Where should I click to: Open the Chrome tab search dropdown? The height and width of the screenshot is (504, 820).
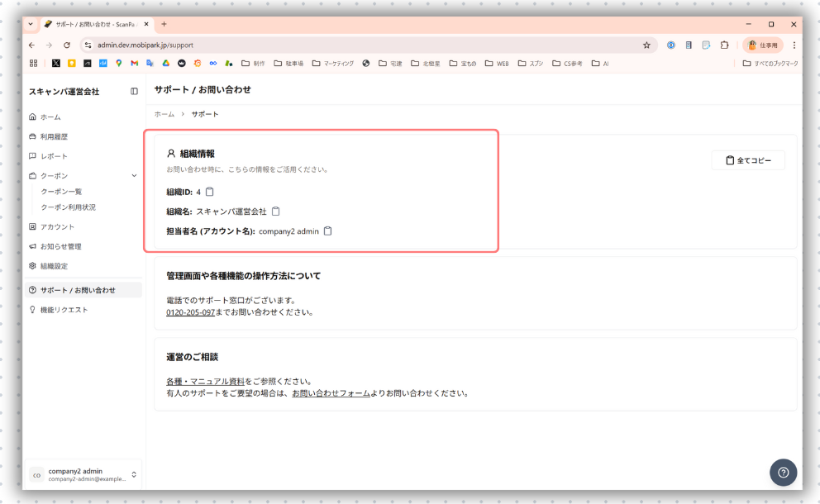click(31, 24)
